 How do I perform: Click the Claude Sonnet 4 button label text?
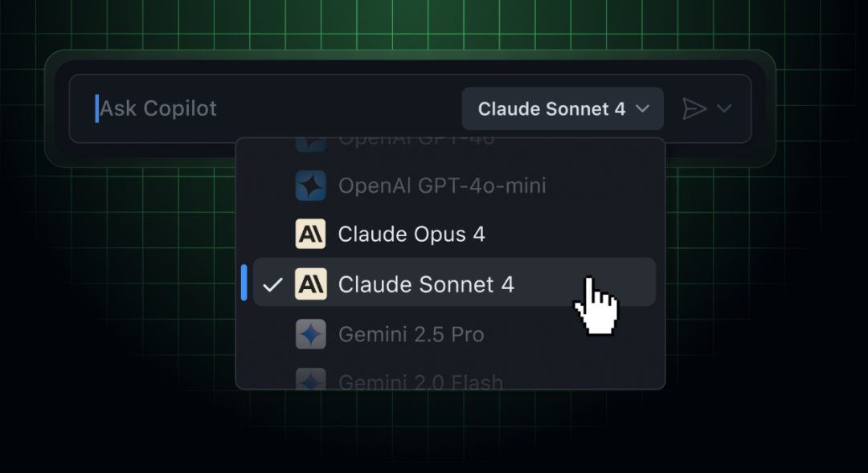(x=551, y=109)
